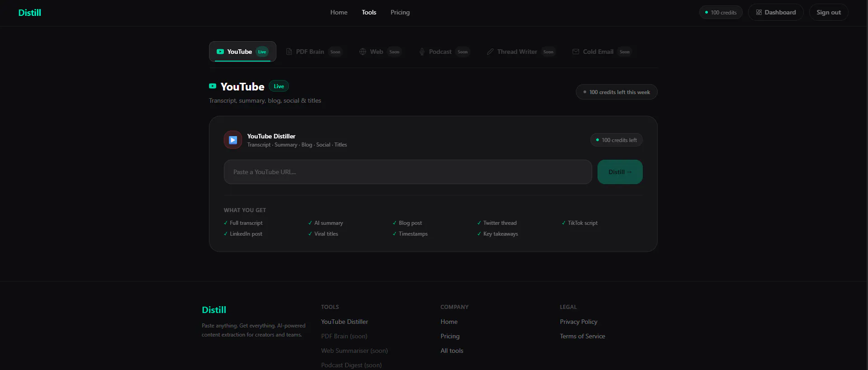The image size is (868, 370).
Task: Click the Key takeaways feature text
Action: pyautogui.click(x=501, y=234)
